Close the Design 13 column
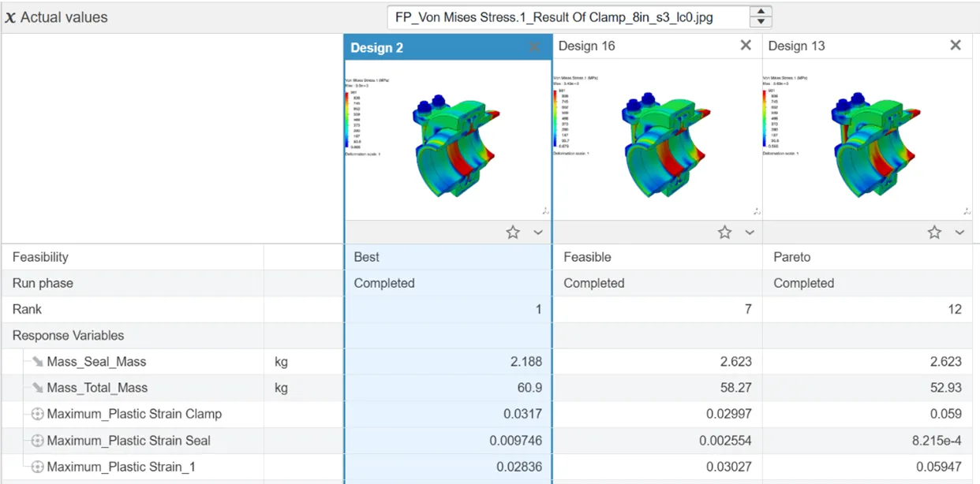 click(x=956, y=46)
